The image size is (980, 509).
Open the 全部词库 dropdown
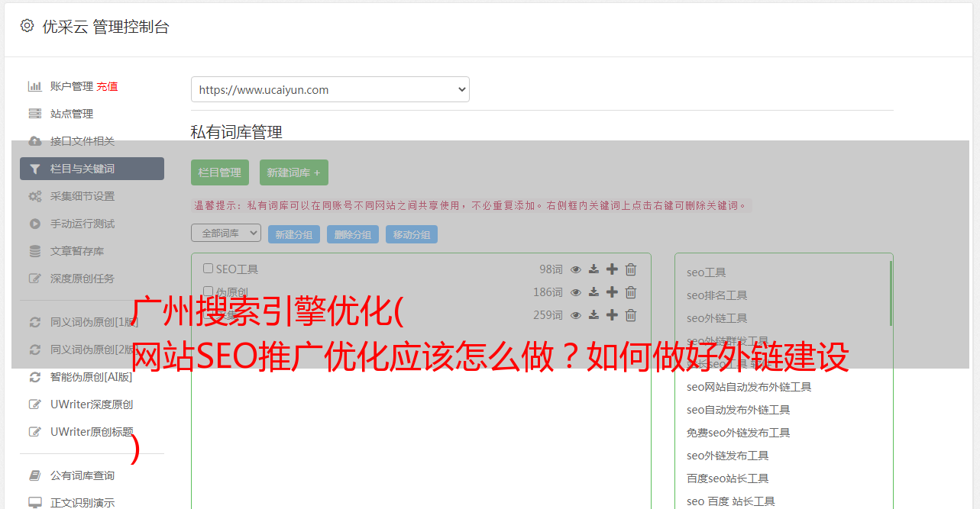(x=226, y=233)
